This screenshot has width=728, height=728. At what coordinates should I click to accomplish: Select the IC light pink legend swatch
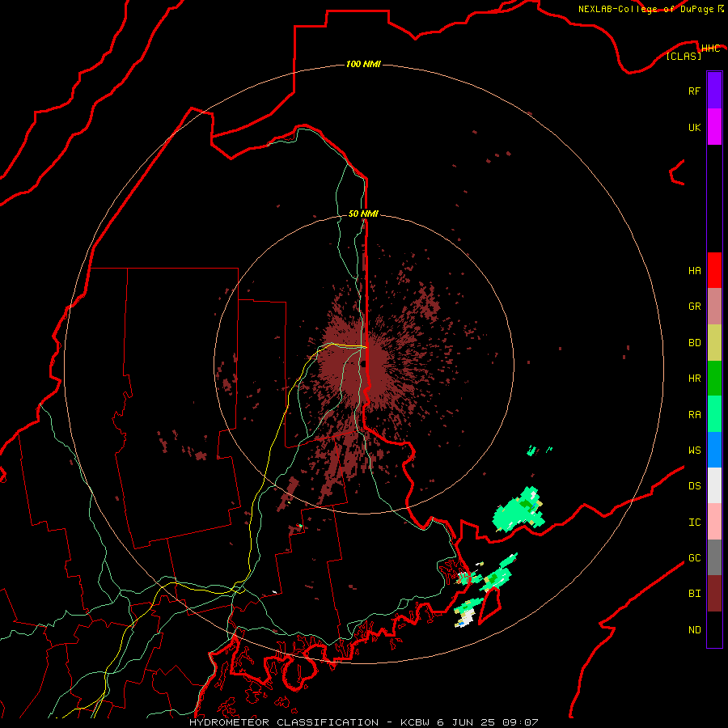tap(714, 522)
